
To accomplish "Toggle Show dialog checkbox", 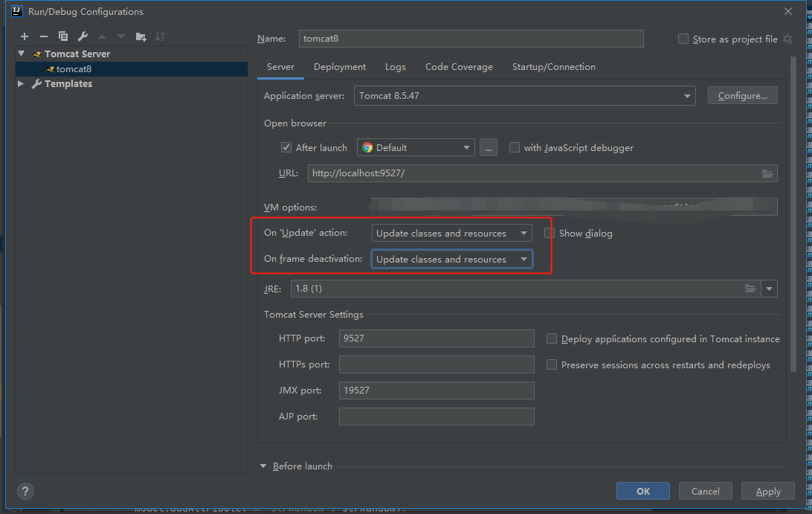I will (x=550, y=233).
